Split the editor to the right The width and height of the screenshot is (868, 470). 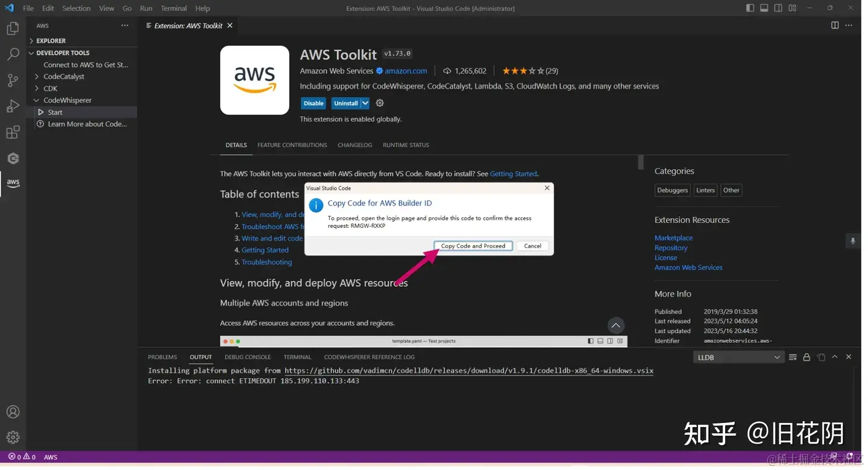(835, 25)
